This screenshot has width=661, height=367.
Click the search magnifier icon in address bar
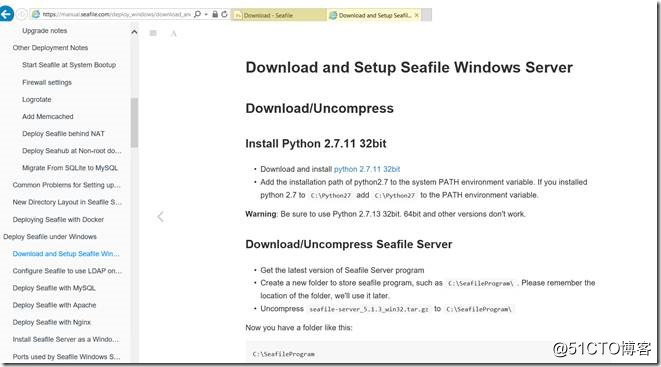coord(197,14)
